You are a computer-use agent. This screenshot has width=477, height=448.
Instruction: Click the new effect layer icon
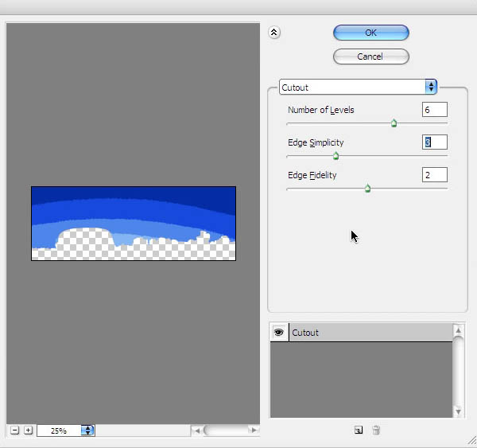359,430
